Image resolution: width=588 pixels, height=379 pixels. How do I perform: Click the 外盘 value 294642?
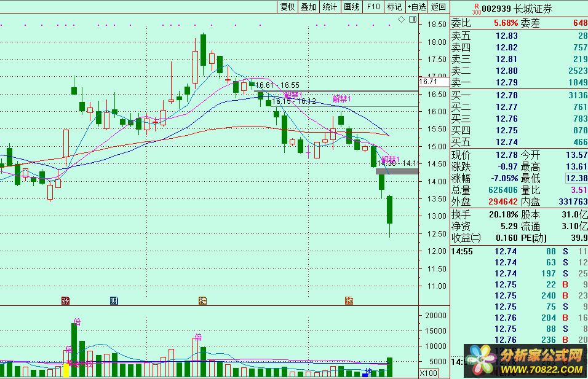click(503, 201)
